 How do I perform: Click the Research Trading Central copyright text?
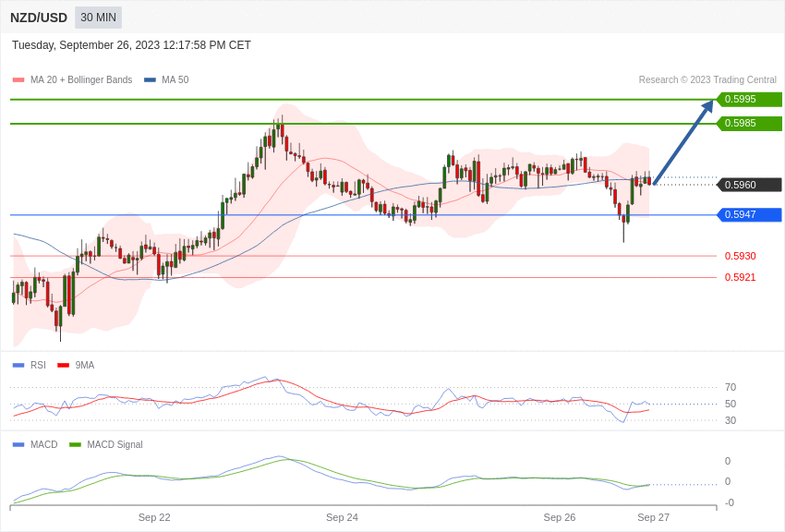[x=707, y=80]
